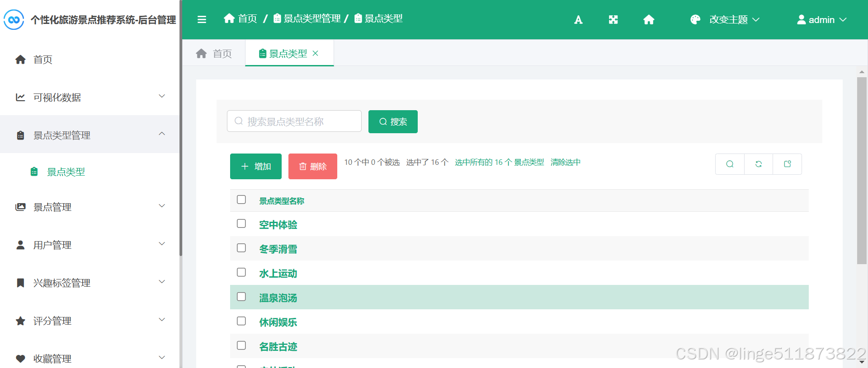Screen dimensions: 868x368
Task: Expand the 可视化数据 menu chevron
Action: tap(162, 96)
